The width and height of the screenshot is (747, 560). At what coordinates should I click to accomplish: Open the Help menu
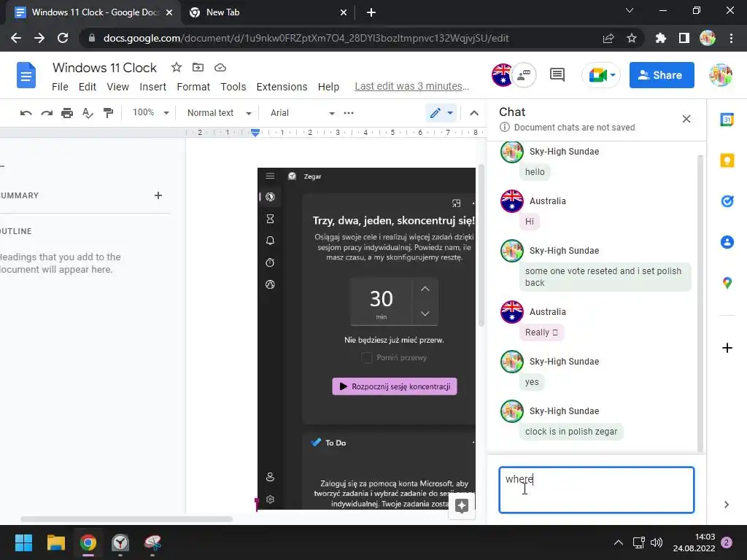[x=328, y=87]
